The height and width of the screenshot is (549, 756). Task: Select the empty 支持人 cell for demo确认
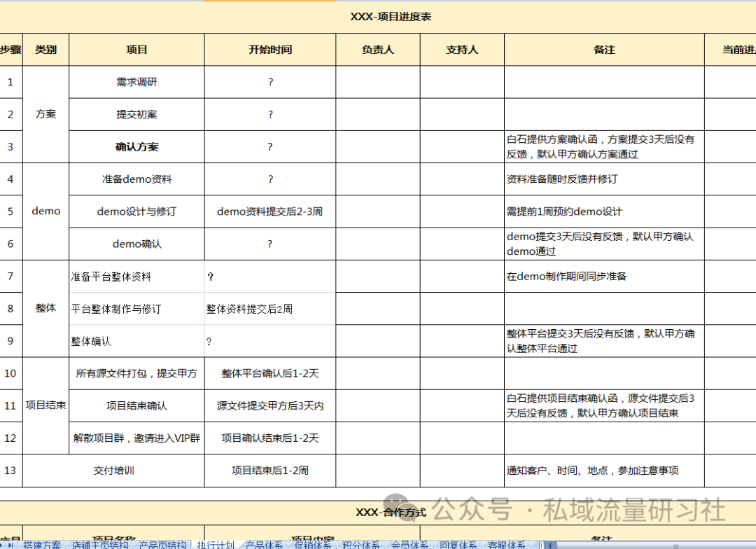click(463, 244)
